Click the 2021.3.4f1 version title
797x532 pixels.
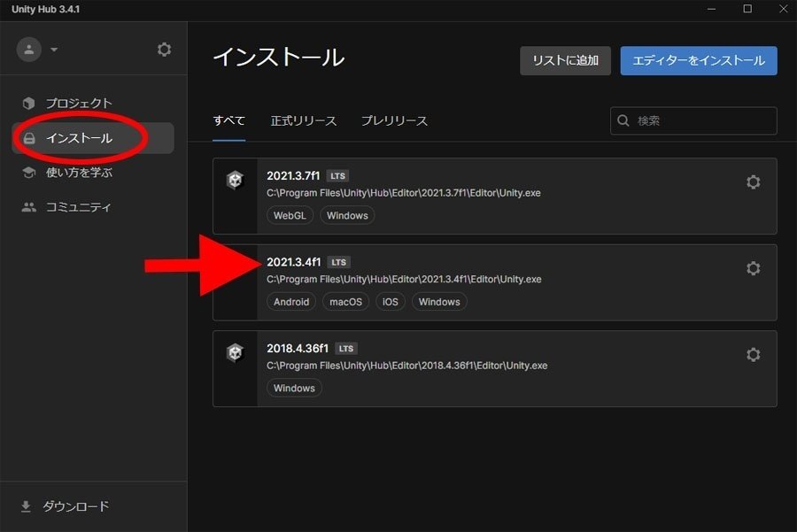click(294, 262)
